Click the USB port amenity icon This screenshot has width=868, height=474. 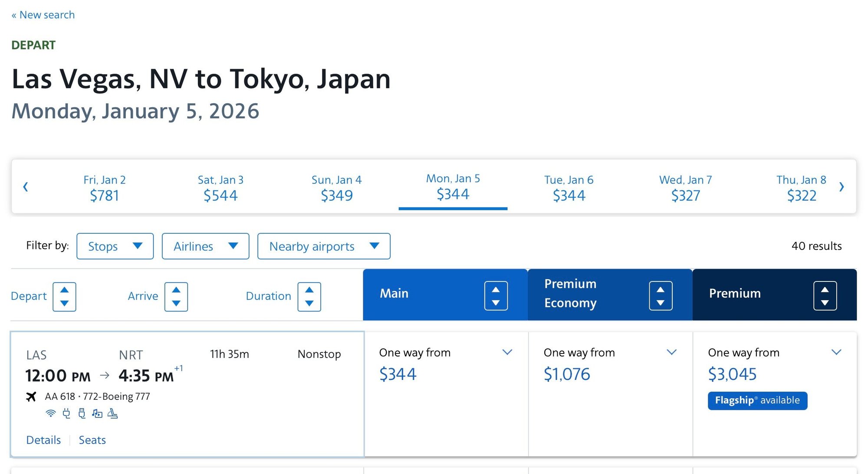pos(82,413)
